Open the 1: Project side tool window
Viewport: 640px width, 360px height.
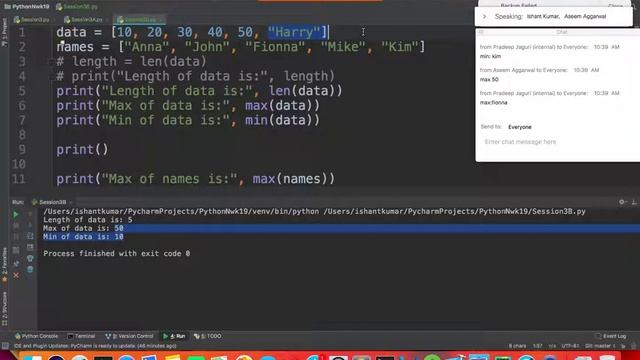(x=4, y=33)
